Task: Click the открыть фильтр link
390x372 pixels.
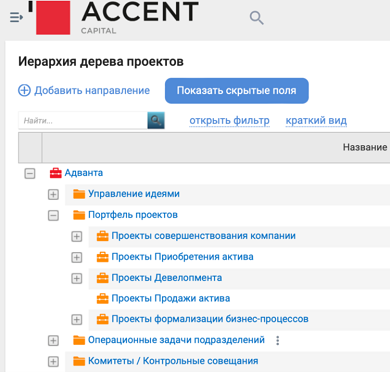Action: pos(229,120)
